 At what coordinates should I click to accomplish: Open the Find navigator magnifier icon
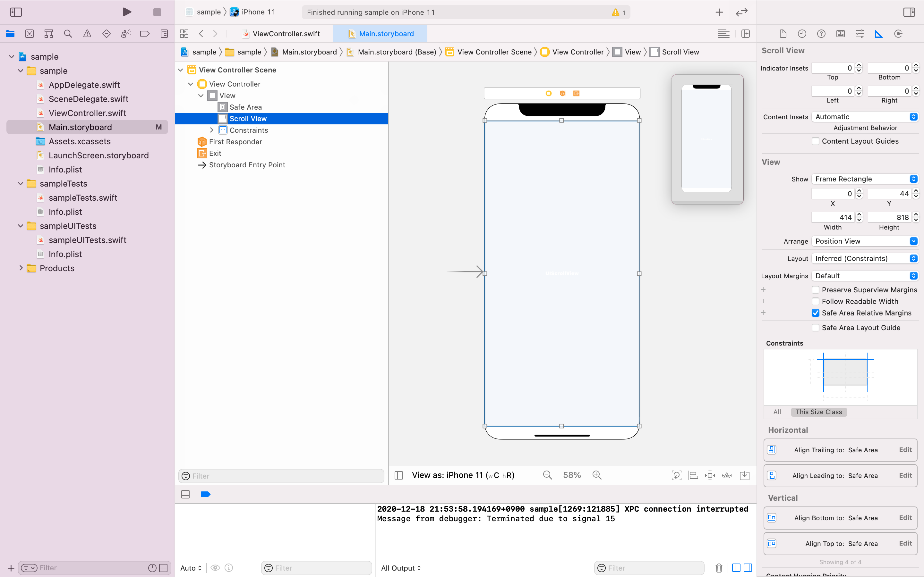tap(68, 34)
